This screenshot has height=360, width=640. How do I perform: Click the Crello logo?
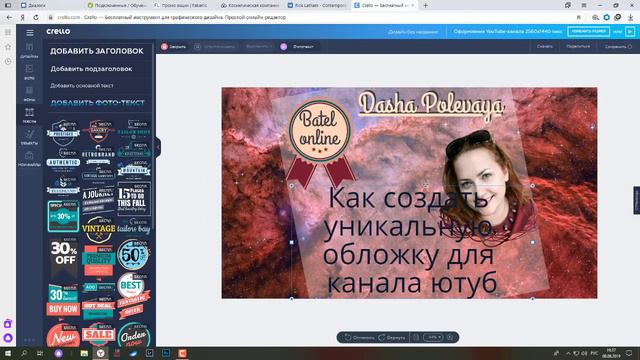click(x=58, y=31)
